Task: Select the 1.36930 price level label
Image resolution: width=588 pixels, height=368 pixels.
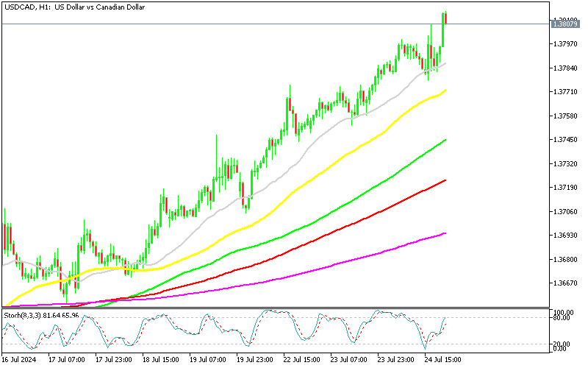Action: [x=565, y=235]
